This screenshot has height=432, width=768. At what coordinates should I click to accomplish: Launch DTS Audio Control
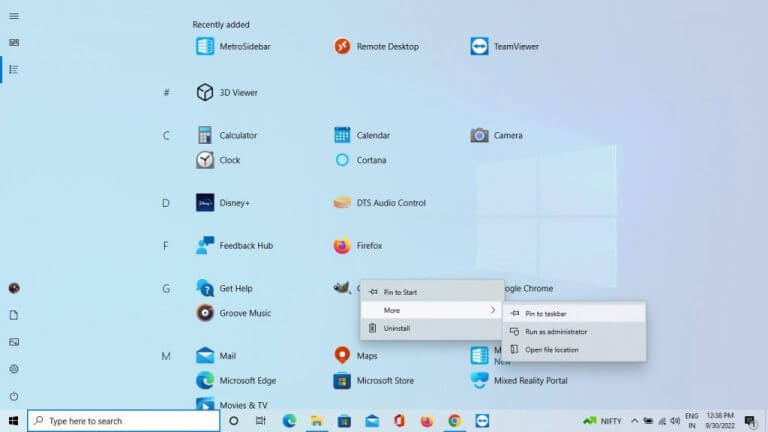tap(380, 203)
